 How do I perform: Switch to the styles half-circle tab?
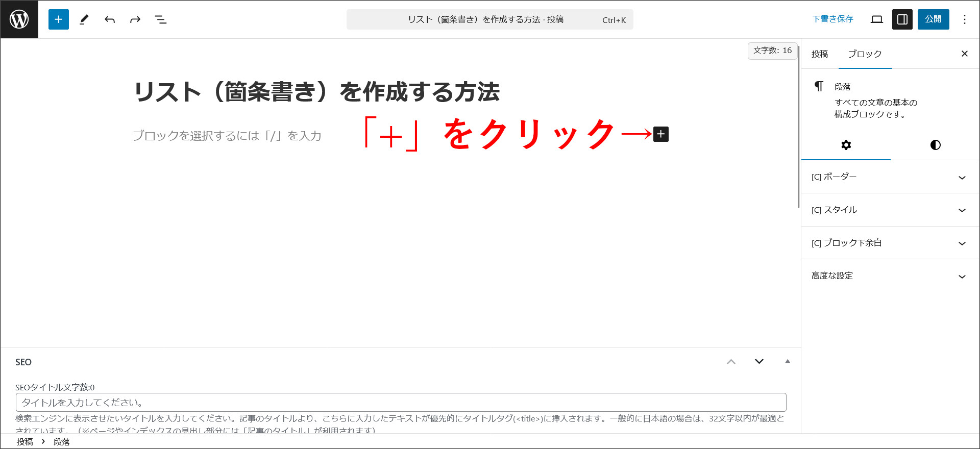(935, 145)
